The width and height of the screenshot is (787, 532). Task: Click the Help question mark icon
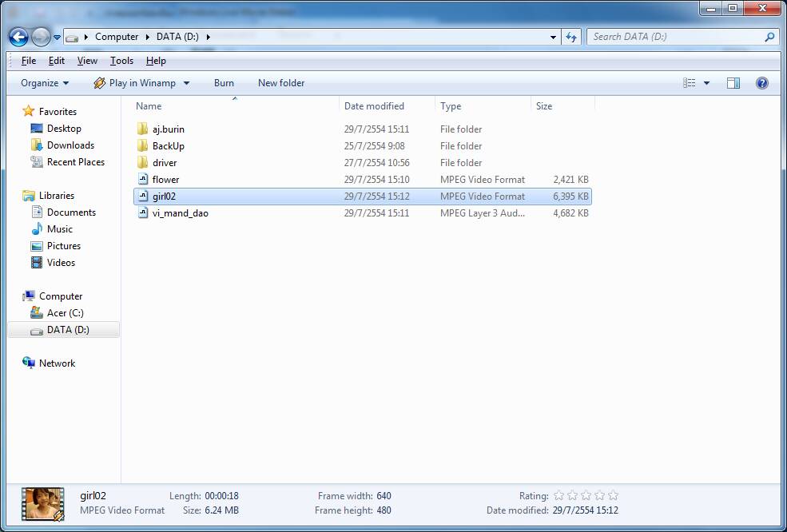[x=761, y=83]
